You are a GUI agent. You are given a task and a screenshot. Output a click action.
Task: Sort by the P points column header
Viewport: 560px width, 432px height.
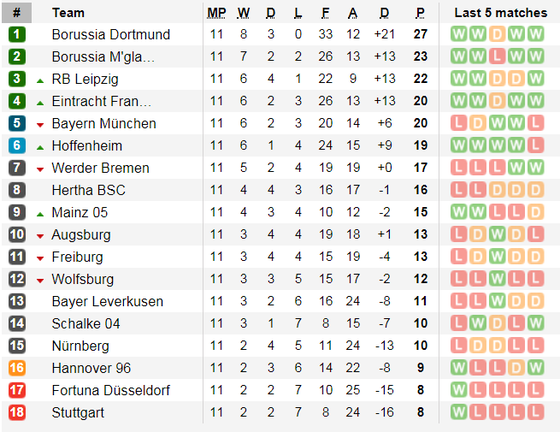click(420, 13)
